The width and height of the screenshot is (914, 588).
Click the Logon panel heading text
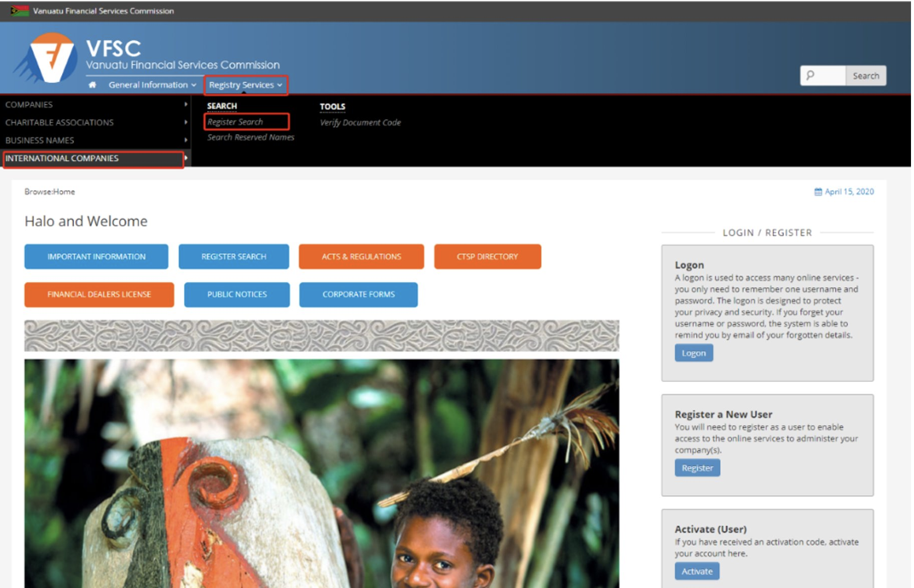click(689, 265)
